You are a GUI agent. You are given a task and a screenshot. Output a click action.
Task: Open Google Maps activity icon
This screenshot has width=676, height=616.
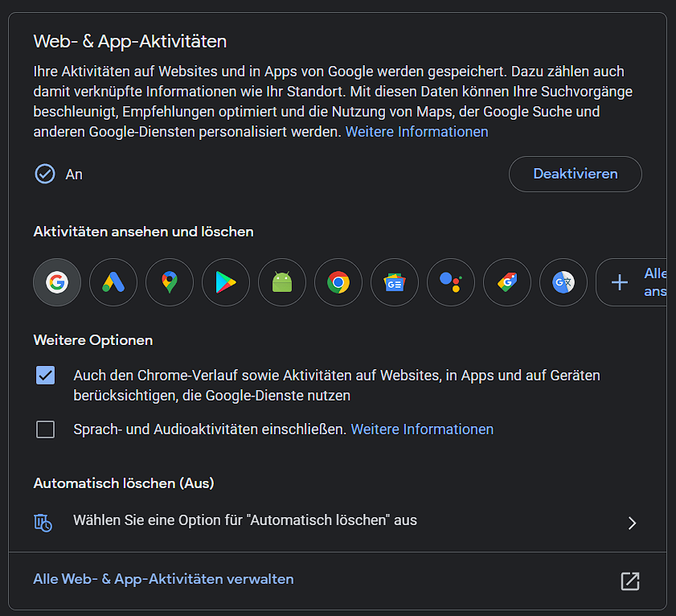coord(170,282)
